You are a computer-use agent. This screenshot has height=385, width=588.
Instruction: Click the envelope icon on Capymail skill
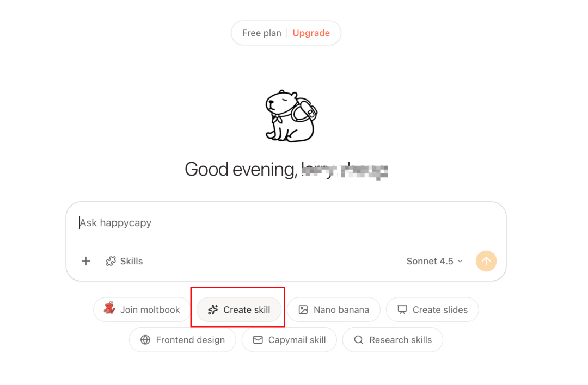click(x=258, y=340)
